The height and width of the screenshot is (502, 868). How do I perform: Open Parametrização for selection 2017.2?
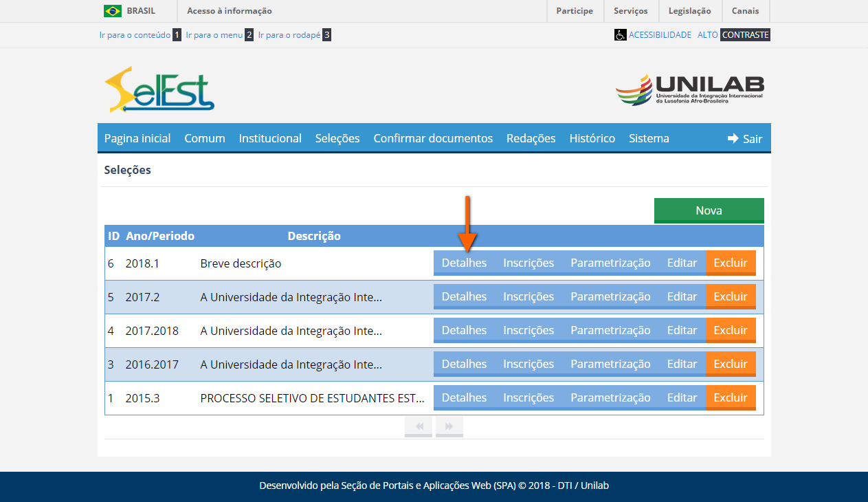[x=610, y=296]
